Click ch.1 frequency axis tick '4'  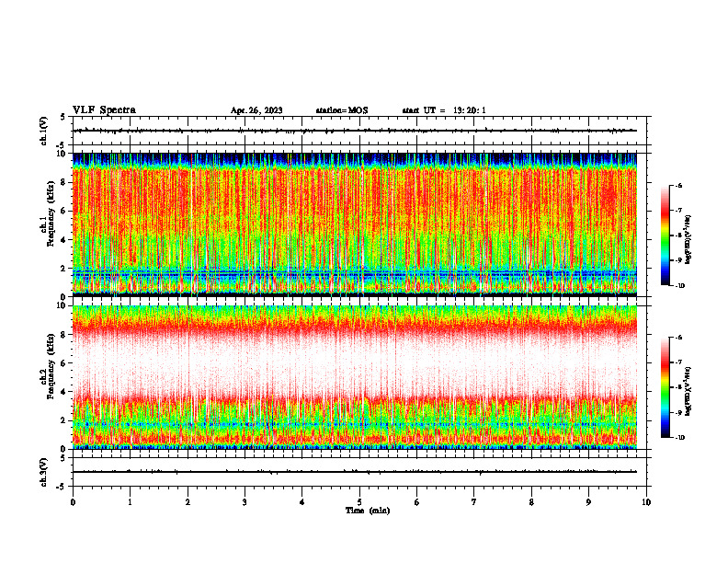[64, 240]
